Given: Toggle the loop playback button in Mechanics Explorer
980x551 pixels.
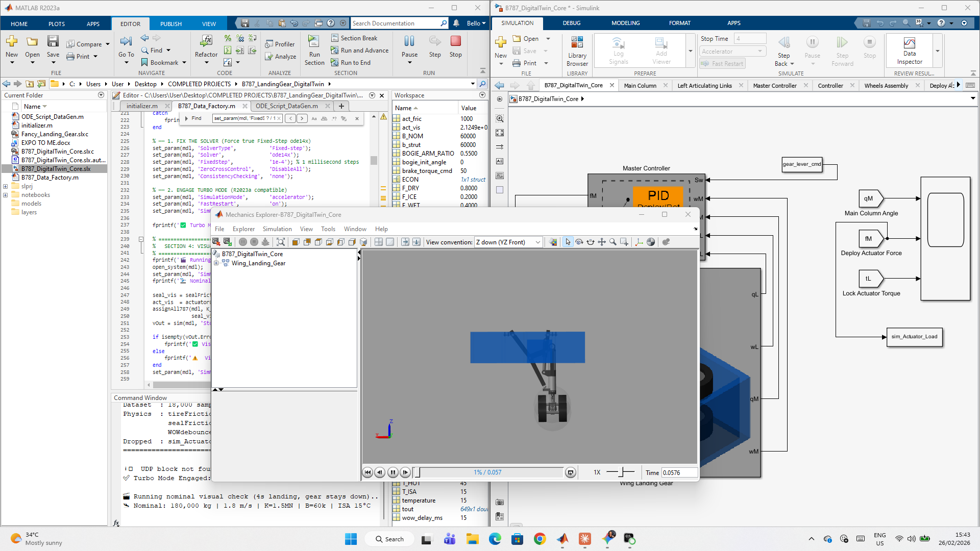Looking at the screenshot, I should click(571, 472).
